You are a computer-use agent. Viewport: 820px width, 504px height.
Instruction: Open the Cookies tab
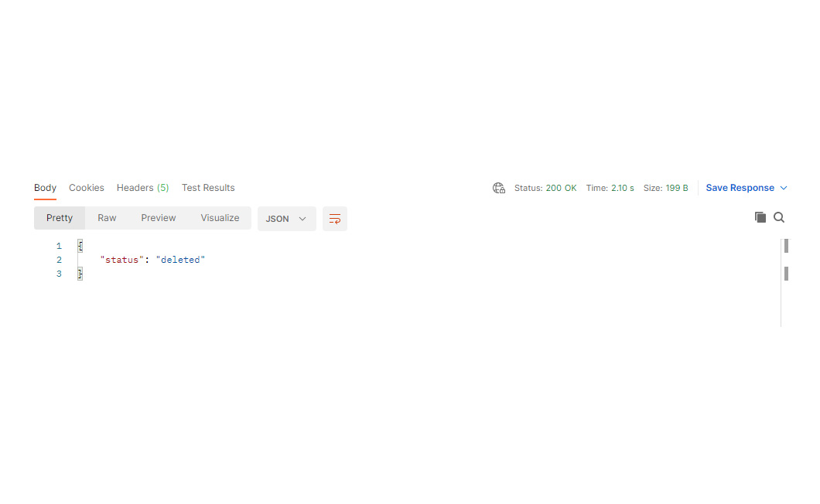coord(87,188)
